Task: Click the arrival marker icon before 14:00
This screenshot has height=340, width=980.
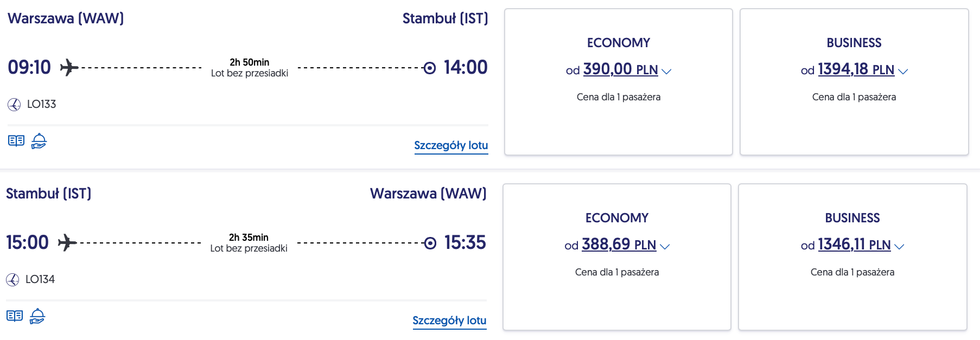Action: tap(429, 68)
